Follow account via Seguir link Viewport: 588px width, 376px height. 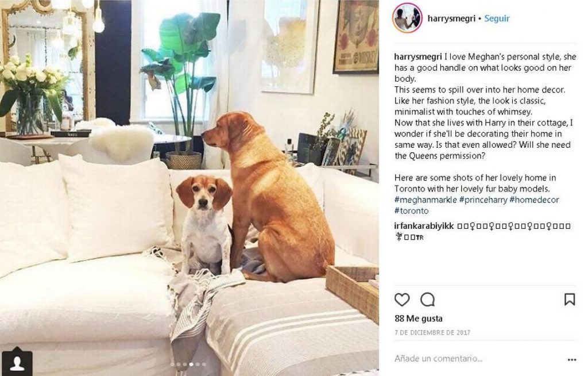[x=497, y=18]
